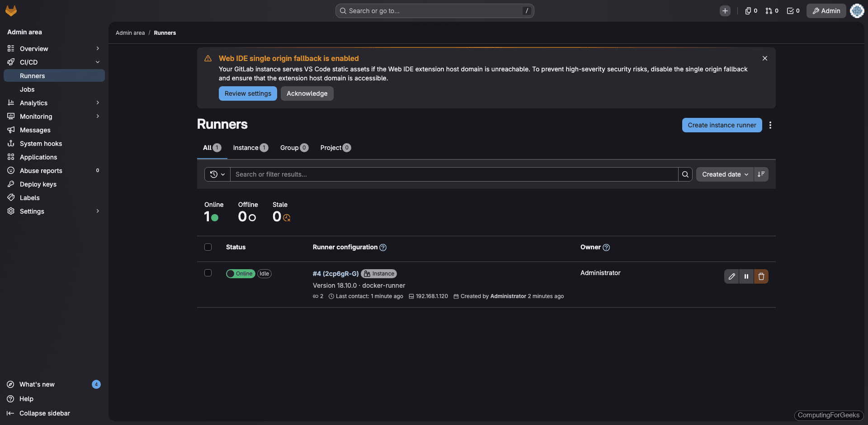Viewport: 868px width, 425px height.
Task: Pause the online runner
Action: [746, 276]
